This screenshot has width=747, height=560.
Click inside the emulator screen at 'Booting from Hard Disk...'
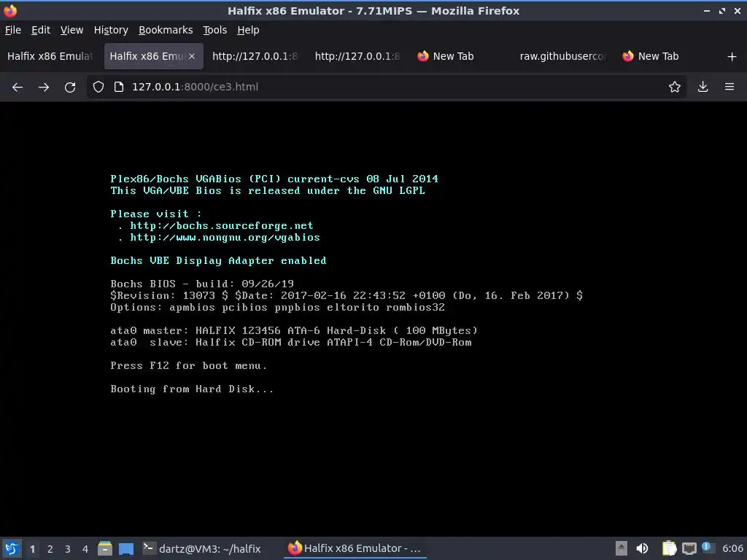coord(192,389)
